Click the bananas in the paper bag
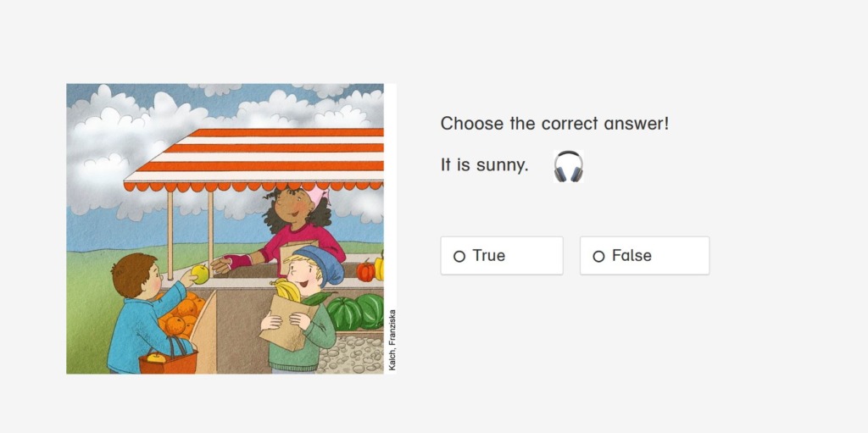This screenshot has height=433, width=868. (x=287, y=290)
